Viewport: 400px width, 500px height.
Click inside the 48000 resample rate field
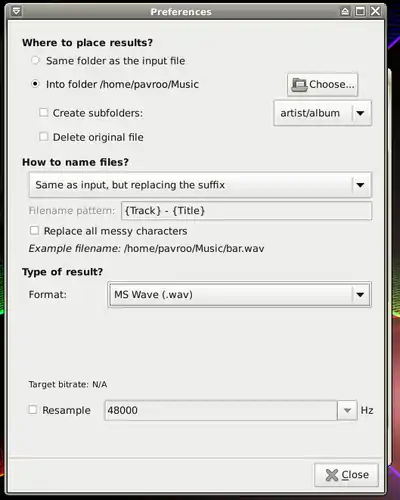click(x=221, y=410)
